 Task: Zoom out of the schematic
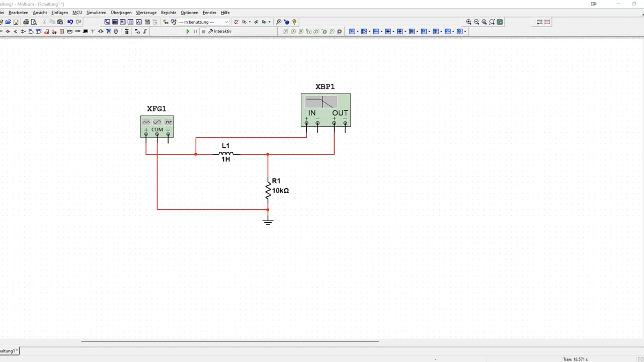476,22
